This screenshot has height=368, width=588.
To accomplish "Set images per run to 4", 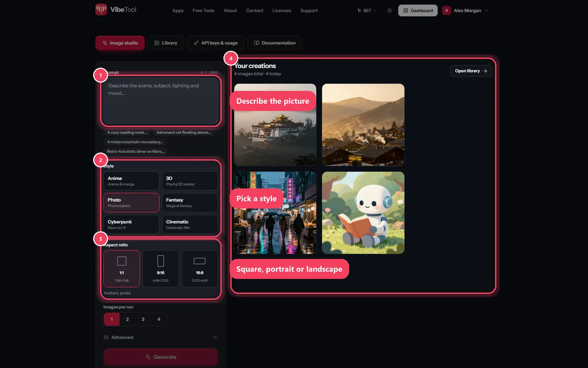I will pos(159,319).
